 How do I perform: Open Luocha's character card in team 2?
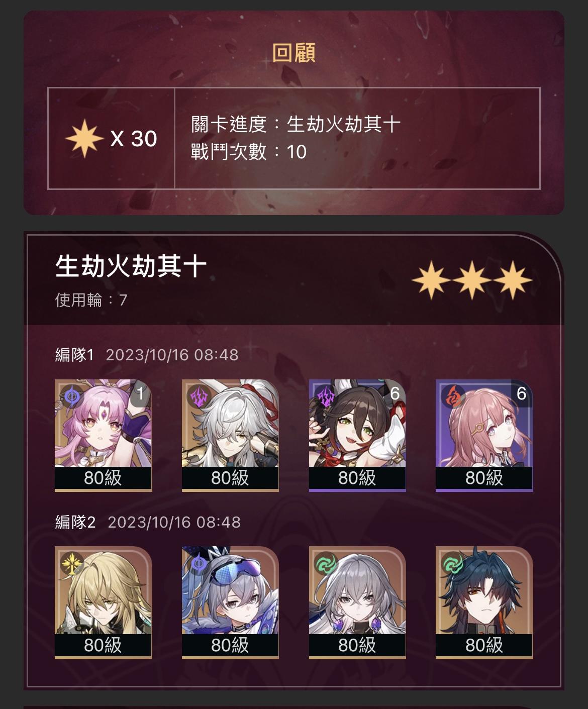click(103, 602)
